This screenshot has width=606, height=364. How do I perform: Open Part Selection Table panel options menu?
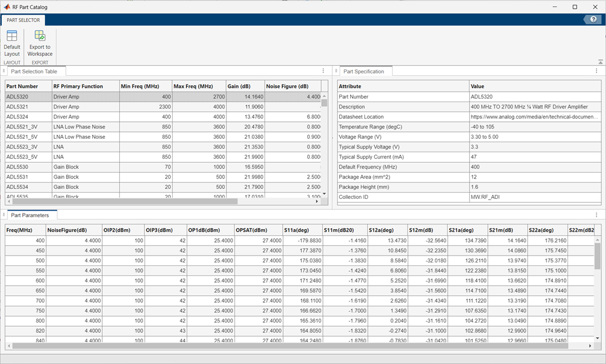[323, 71]
